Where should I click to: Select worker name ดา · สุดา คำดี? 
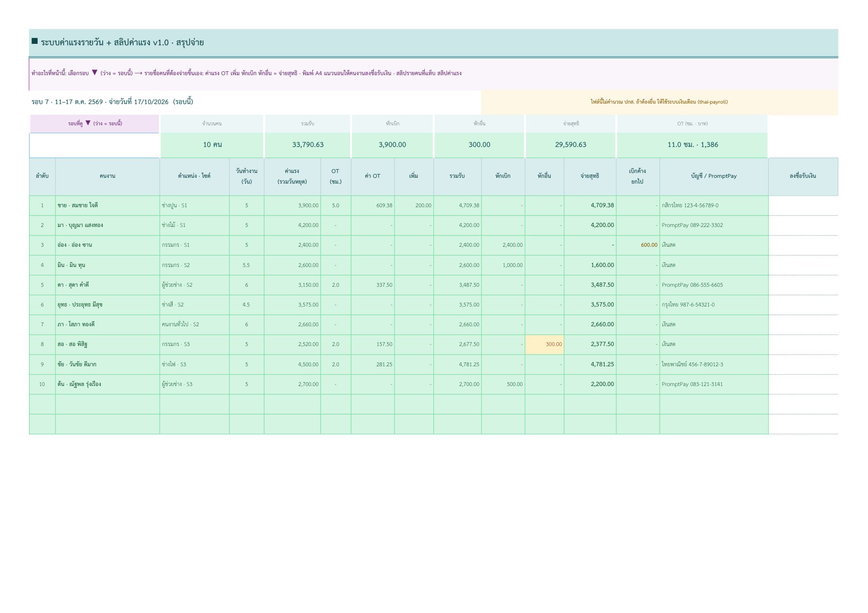pos(108,285)
